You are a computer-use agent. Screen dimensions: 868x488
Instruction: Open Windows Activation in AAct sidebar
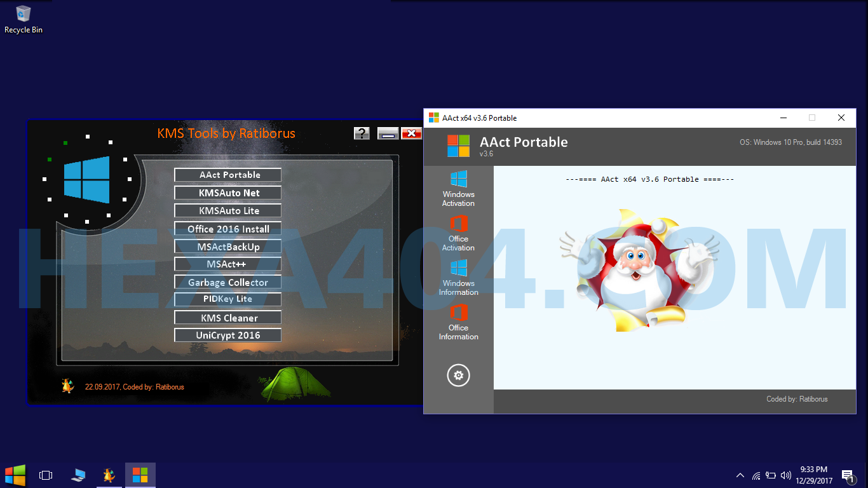point(458,188)
